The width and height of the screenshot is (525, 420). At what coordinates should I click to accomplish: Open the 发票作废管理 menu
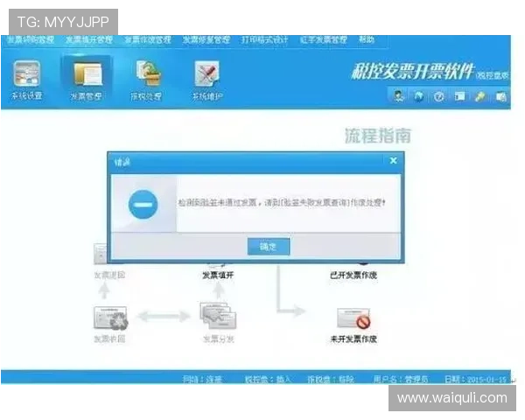point(148,40)
